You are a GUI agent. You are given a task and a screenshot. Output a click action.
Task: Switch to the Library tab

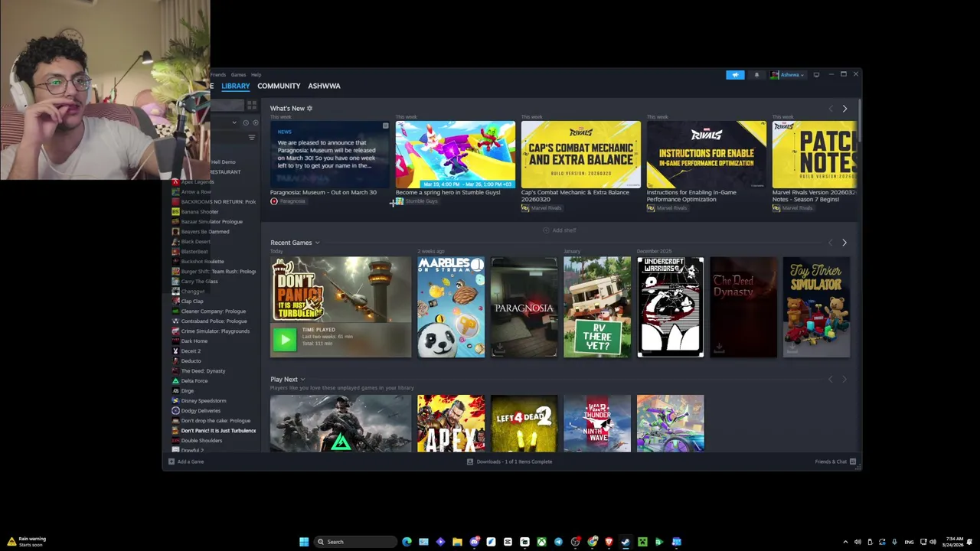coord(235,86)
